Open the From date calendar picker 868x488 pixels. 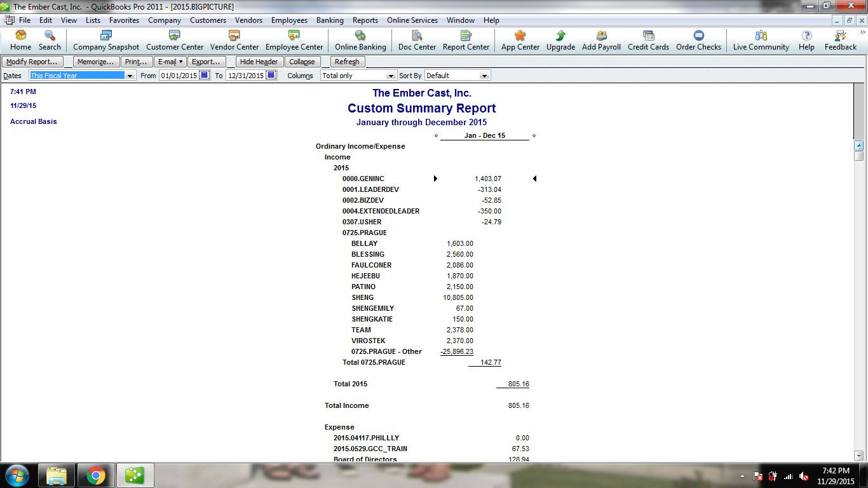[204, 75]
